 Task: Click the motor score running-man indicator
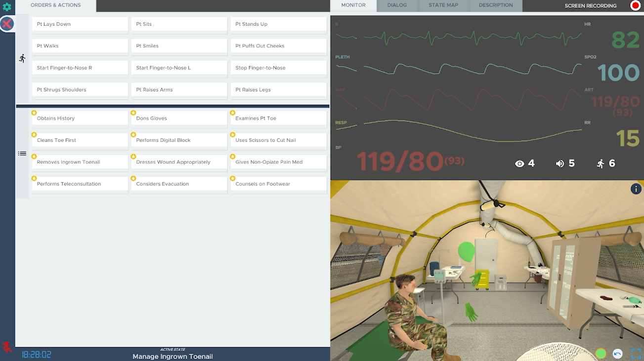(x=605, y=163)
